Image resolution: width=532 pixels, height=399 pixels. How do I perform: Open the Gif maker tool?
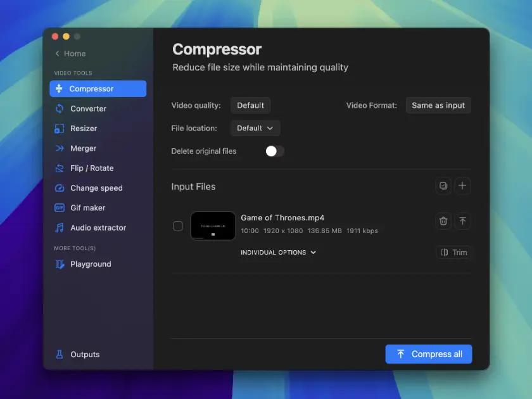[x=87, y=208]
